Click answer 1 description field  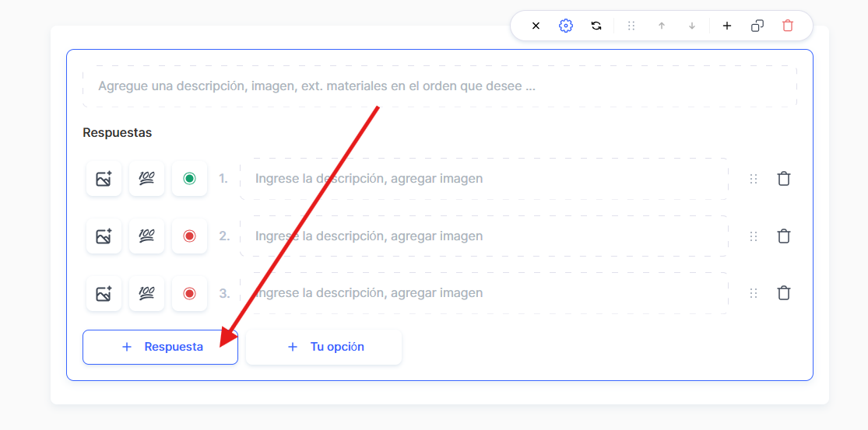483,179
